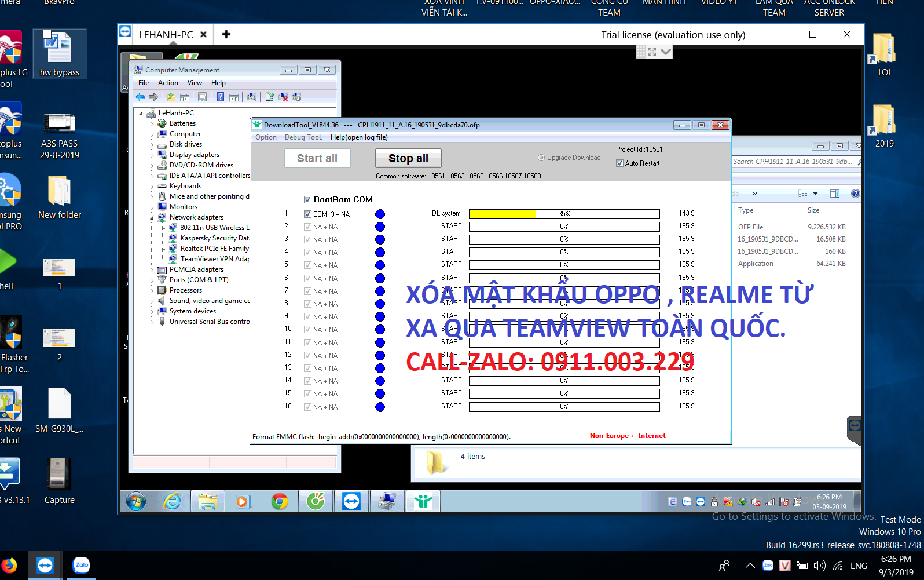Toggle row 4 NA + NA checkbox
This screenshot has width=924, height=580.
(308, 253)
